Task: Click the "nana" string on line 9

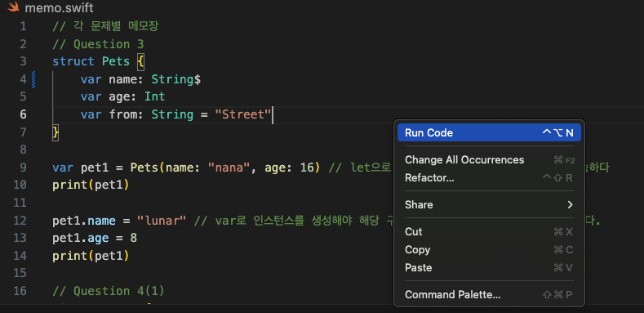Action: pyautogui.click(x=229, y=168)
